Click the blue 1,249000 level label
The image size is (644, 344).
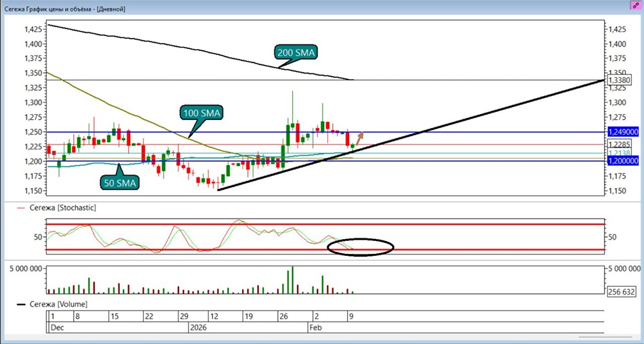pyautogui.click(x=622, y=132)
